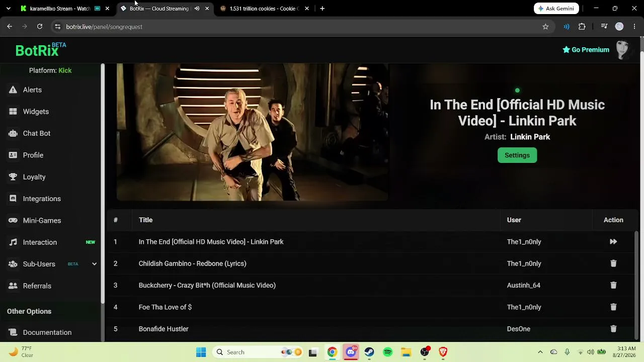Screen dimensions: 644x362
Task: Open Spotify from the taskbar
Action: click(x=387, y=352)
